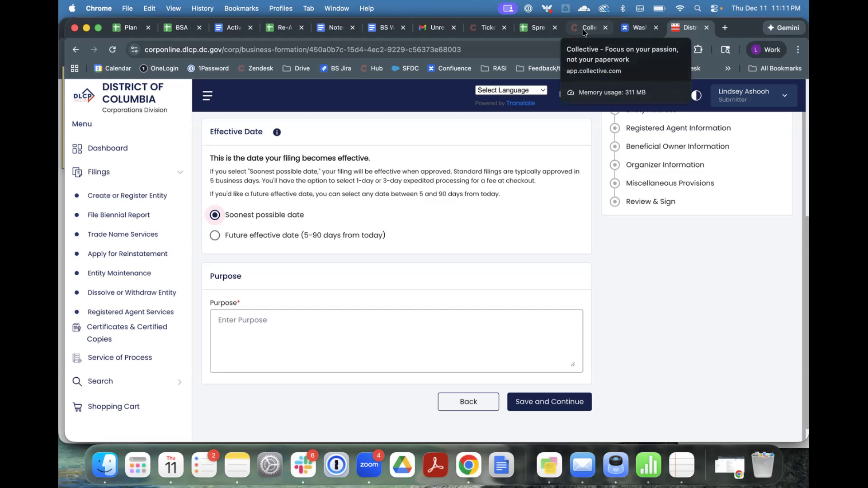Toggle the contrast mode half-circle icon
This screenshot has width=868, height=488.
click(696, 95)
